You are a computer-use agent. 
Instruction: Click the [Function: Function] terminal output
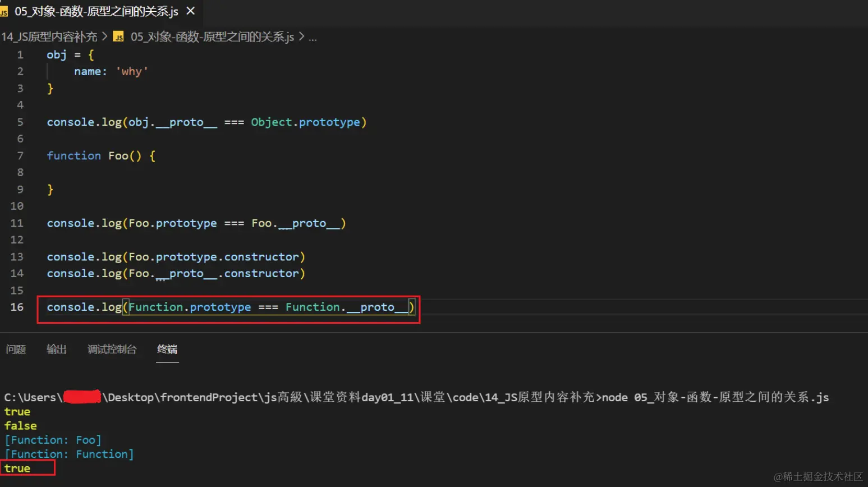click(69, 454)
